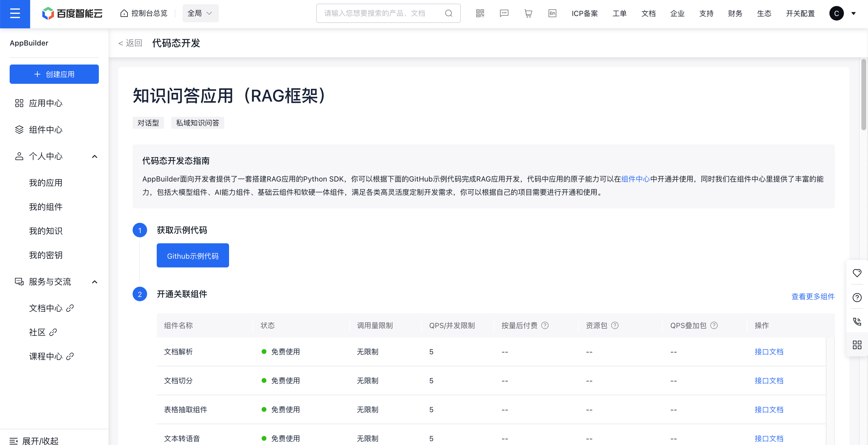Click the 资源包 help icon
The width and height of the screenshot is (868, 445).
coord(615,325)
